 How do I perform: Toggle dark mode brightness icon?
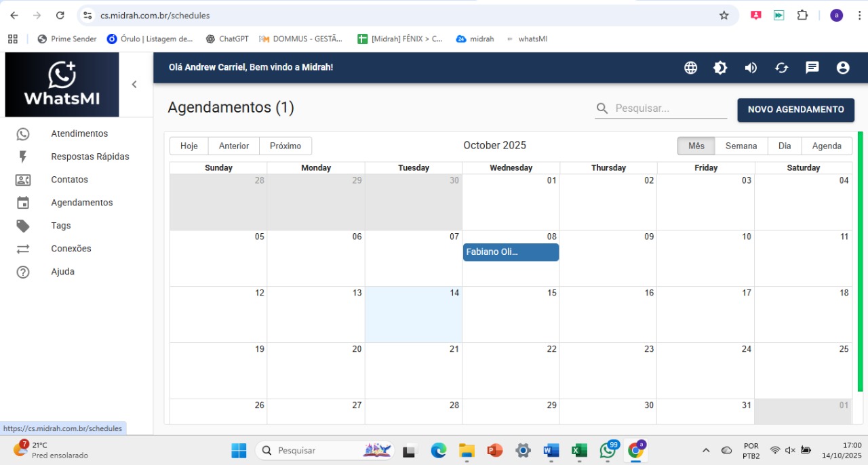point(720,68)
